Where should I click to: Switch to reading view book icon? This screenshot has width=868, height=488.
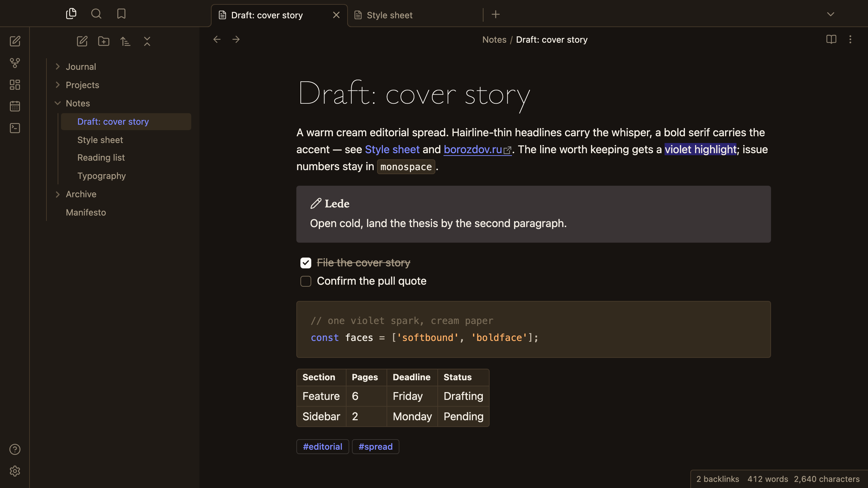click(831, 40)
